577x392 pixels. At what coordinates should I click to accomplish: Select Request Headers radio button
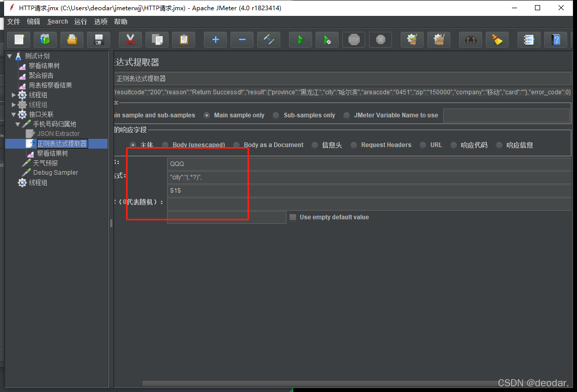[354, 145]
